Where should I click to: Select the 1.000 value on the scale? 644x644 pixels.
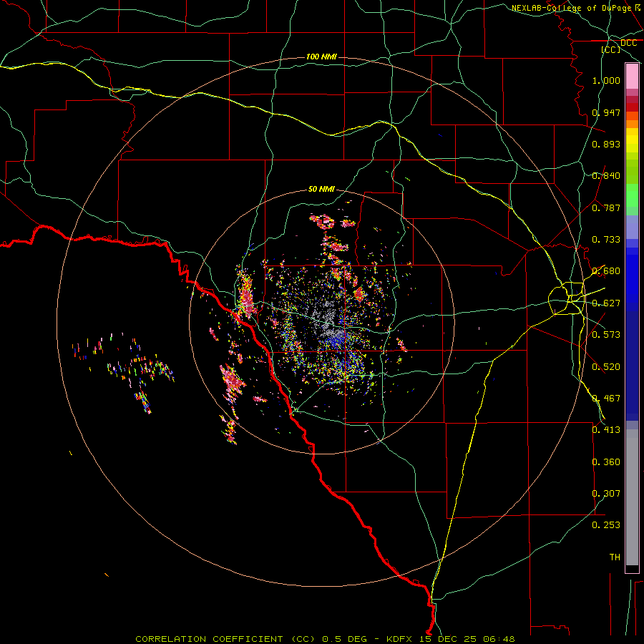pyautogui.click(x=606, y=80)
